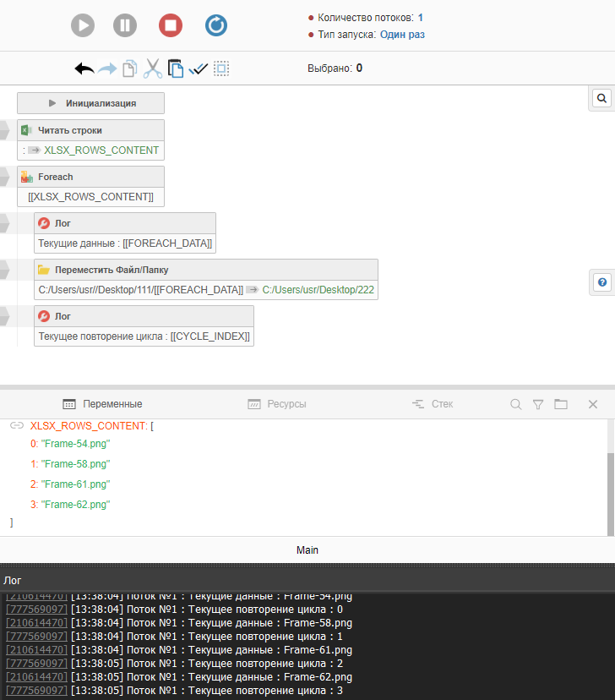Click the blue Restart icon
This screenshot has height=700, width=615.
tap(216, 25)
